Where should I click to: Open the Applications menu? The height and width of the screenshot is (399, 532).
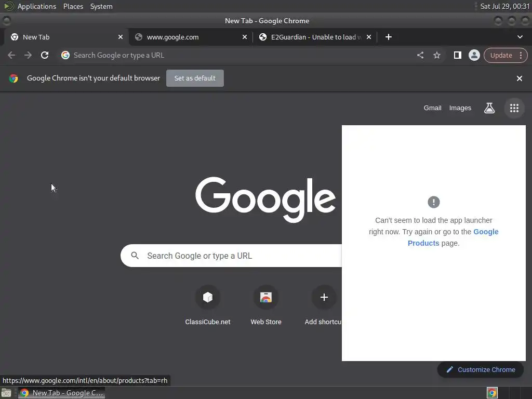point(37,6)
